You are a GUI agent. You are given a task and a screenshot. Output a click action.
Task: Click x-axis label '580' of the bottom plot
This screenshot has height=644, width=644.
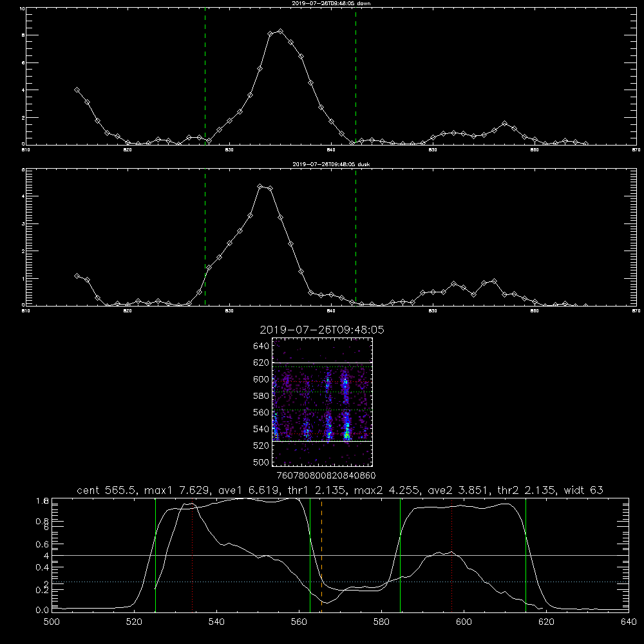point(381,622)
